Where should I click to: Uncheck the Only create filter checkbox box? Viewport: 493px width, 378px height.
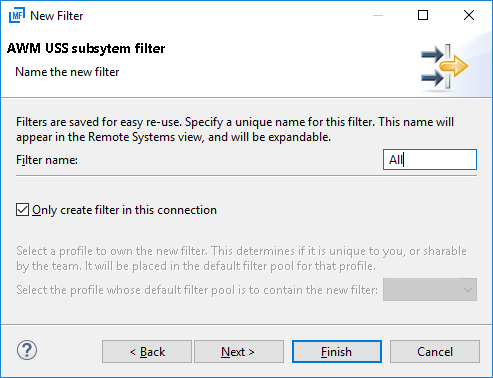tap(22, 210)
